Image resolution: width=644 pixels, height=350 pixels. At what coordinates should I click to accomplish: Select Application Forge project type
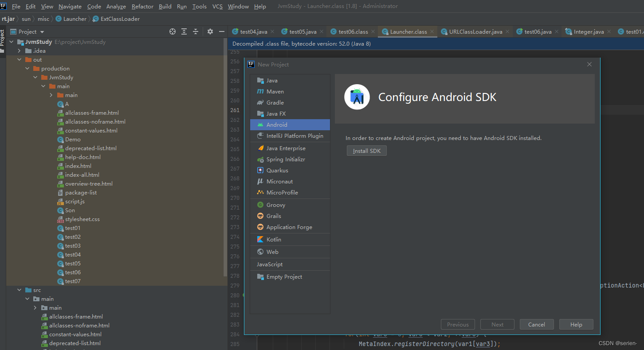(290, 227)
